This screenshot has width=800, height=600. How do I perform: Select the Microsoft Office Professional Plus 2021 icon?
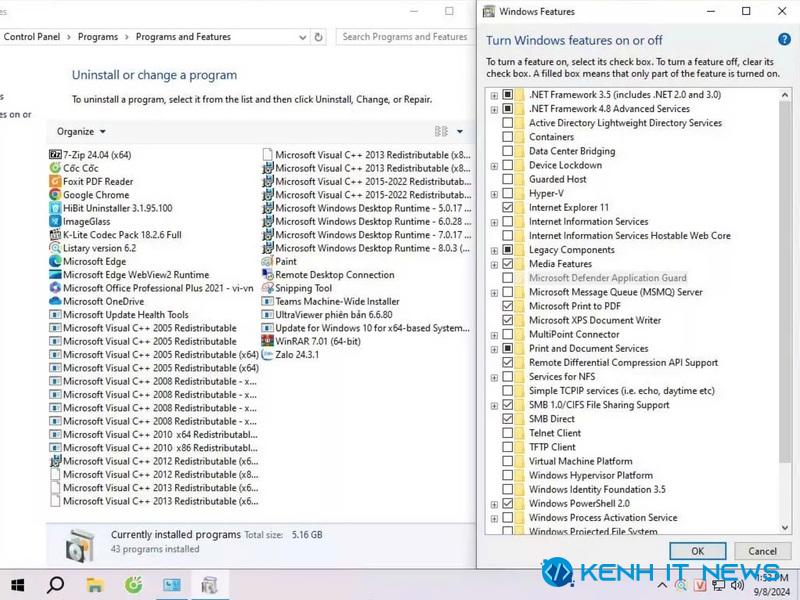pyautogui.click(x=55, y=288)
